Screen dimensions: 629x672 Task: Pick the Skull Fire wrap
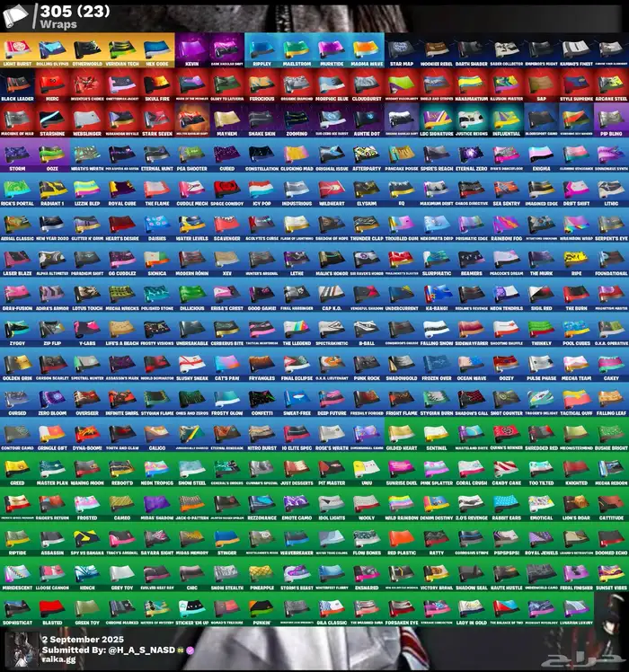157,85
